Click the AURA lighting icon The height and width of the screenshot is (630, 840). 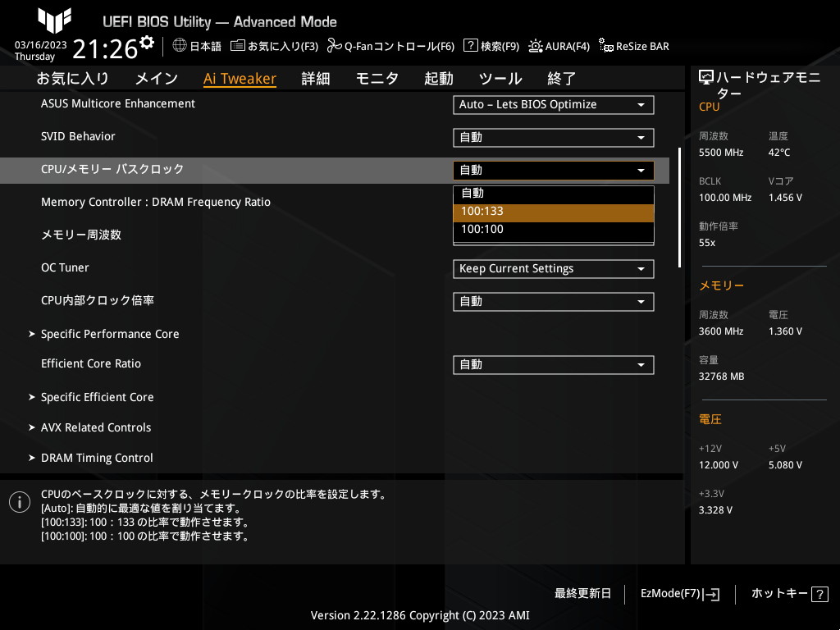[x=535, y=46]
